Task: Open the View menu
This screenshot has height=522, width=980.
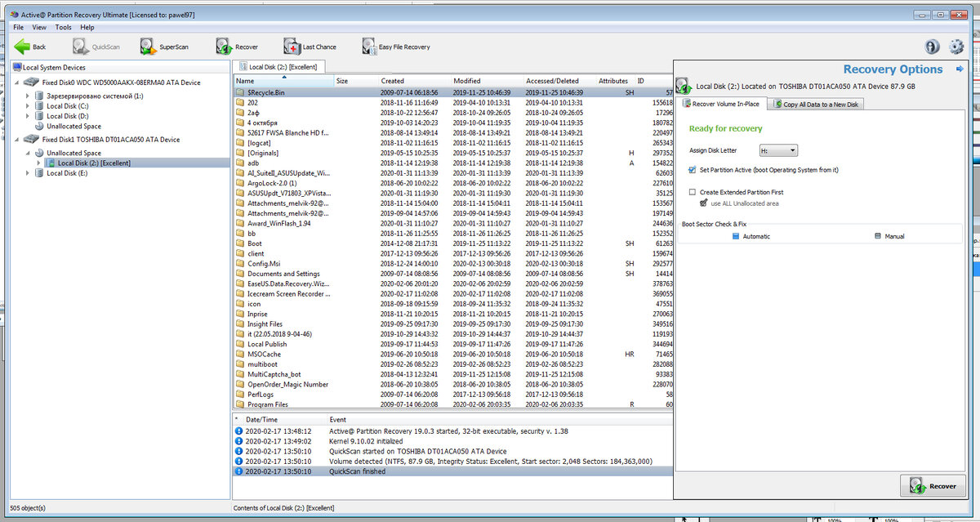Action: coord(39,27)
